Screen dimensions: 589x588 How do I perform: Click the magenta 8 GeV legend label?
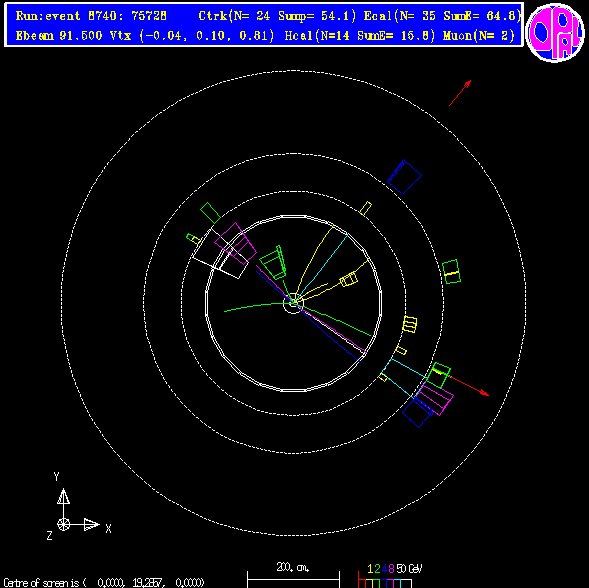(391, 568)
